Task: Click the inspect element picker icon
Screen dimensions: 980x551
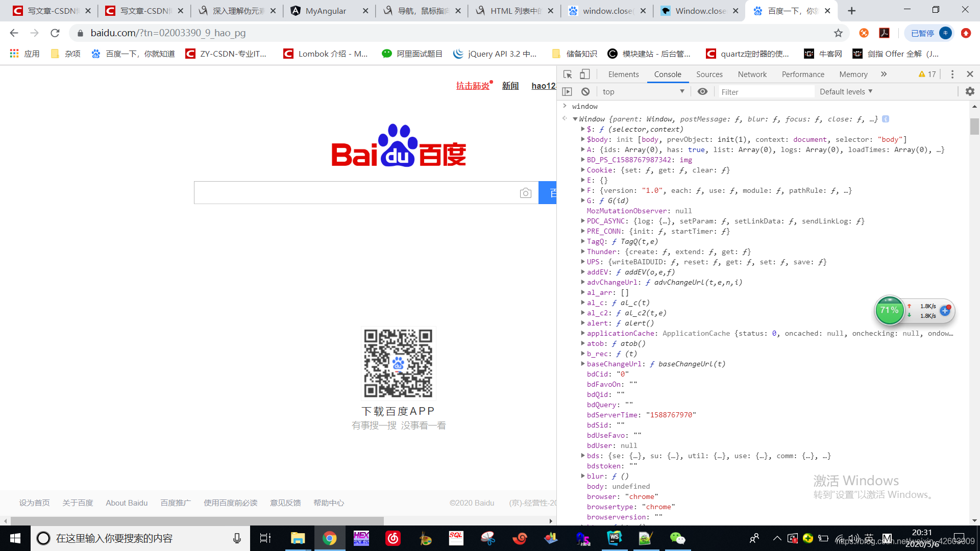Action: (568, 74)
